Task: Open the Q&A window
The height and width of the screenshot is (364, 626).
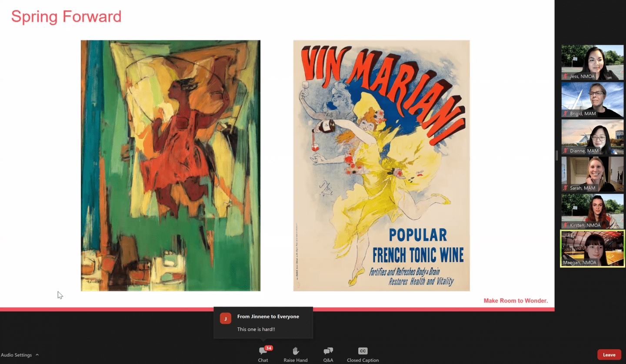Action: pos(328,354)
